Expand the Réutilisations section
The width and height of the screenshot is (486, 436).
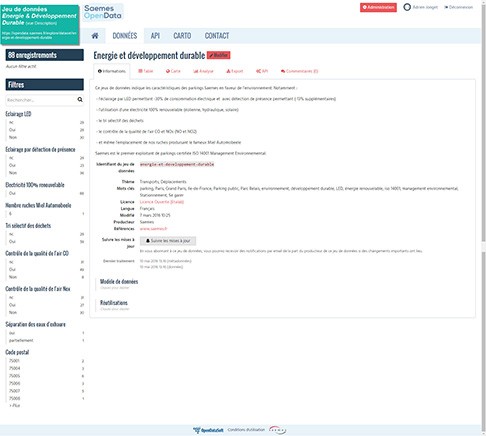(x=114, y=303)
